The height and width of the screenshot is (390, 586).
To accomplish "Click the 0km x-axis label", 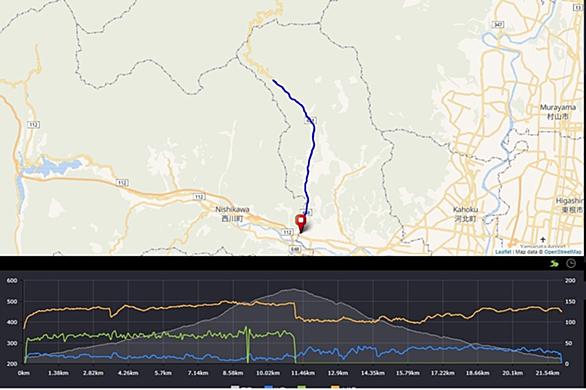I will [24, 373].
